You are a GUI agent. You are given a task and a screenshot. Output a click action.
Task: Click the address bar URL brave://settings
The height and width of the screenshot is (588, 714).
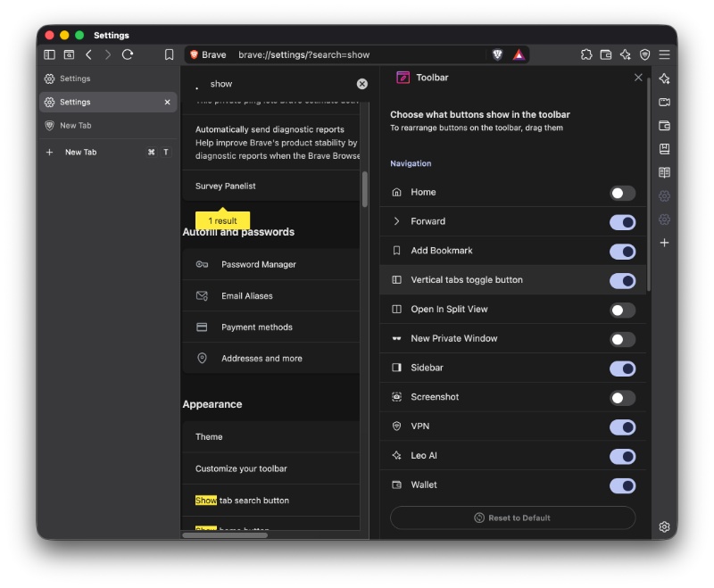click(x=304, y=55)
